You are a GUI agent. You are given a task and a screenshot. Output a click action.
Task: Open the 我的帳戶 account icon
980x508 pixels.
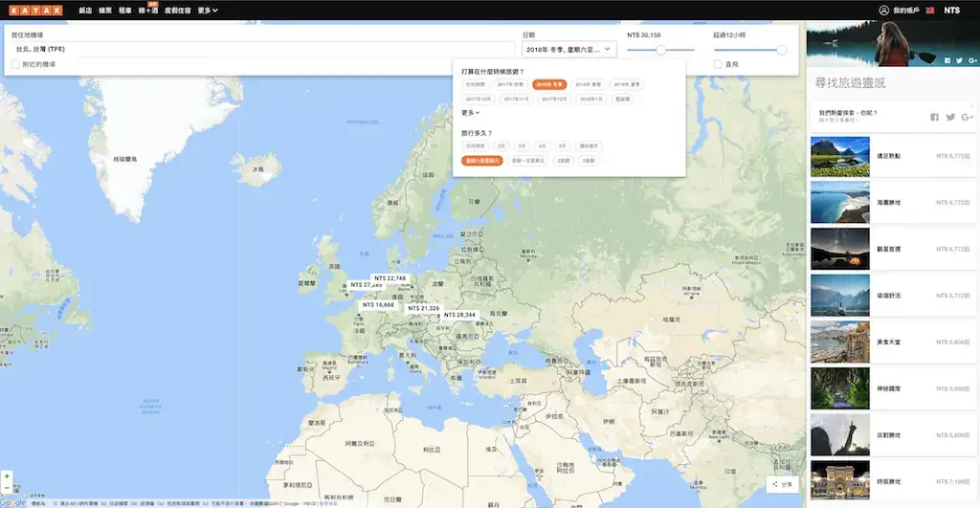pyautogui.click(x=883, y=10)
